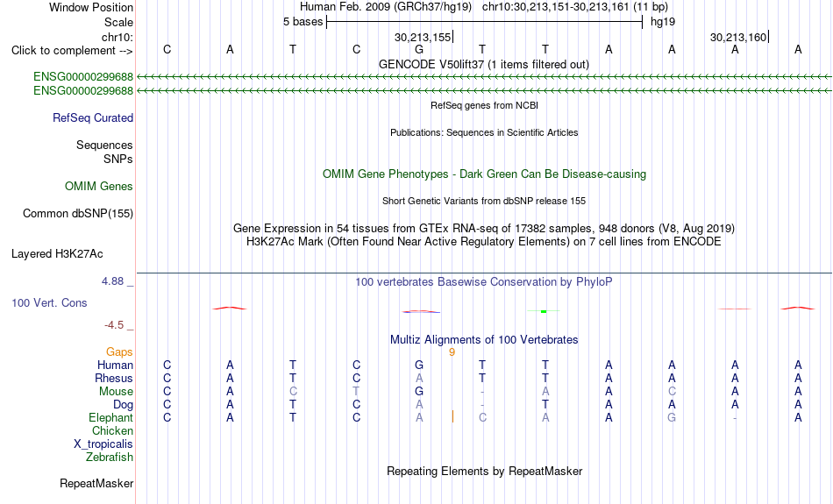Click the orange Gaps label
Viewport: 833px width, 504px height.
click(x=119, y=352)
